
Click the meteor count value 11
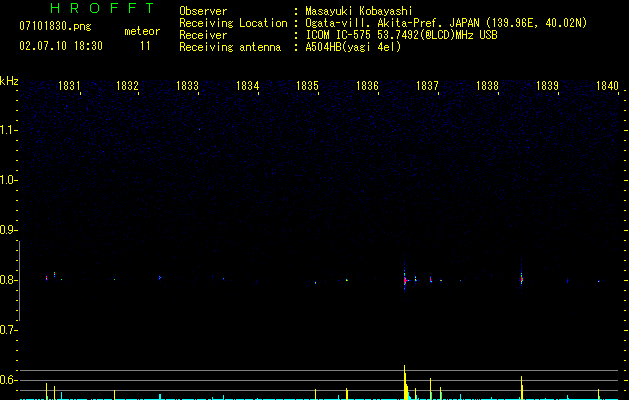pyautogui.click(x=145, y=46)
